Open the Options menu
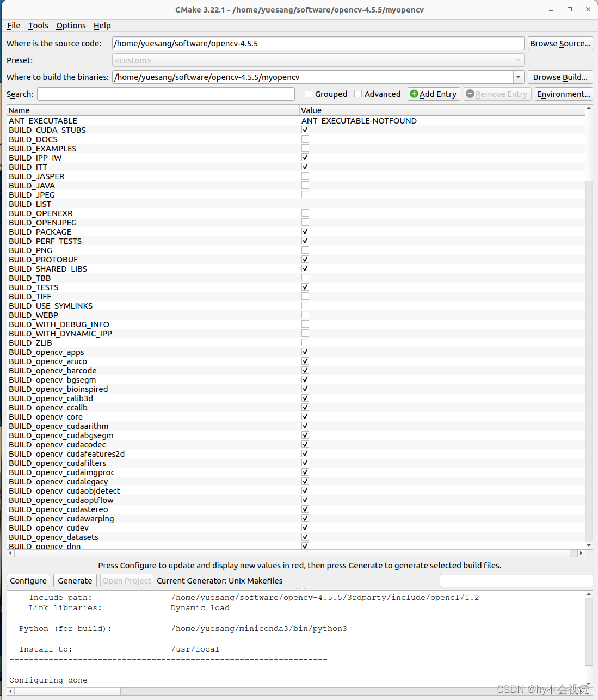 point(71,26)
